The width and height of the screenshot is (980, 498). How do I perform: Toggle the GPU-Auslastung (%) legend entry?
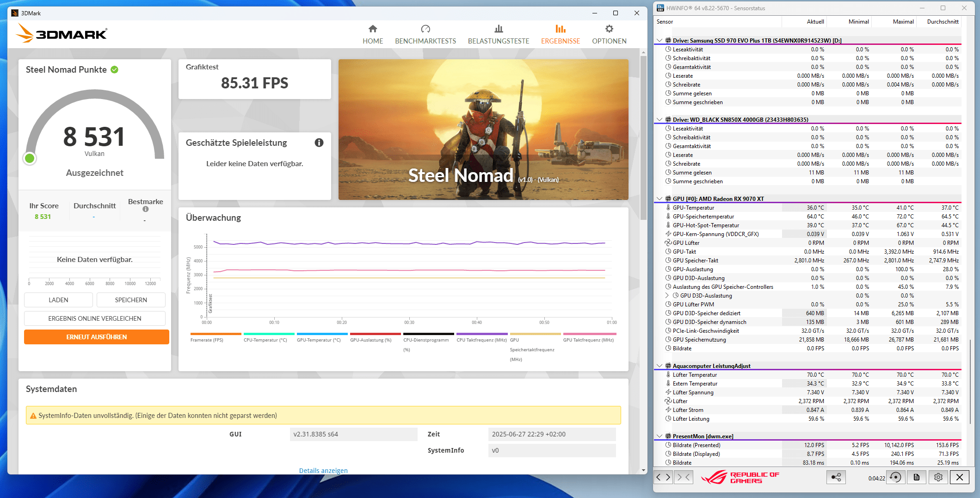point(375,338)
